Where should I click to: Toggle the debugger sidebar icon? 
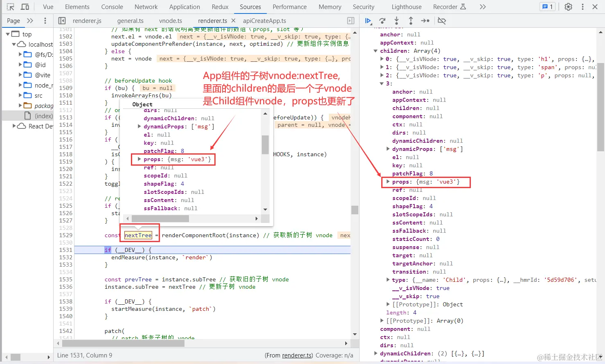click(351, 21)
